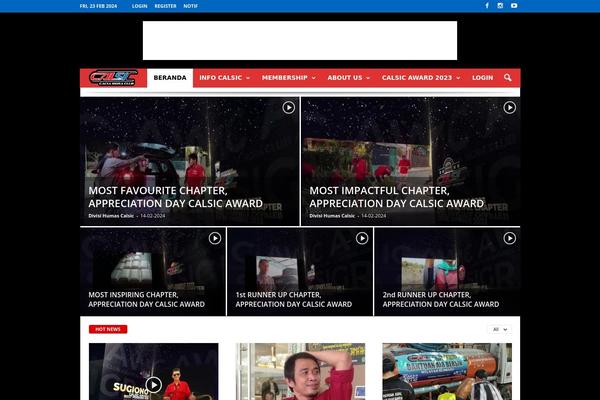Screen dimensions: 600x400
Task: Open Most Favourite Chapter article title
Action: coord(176,197)
